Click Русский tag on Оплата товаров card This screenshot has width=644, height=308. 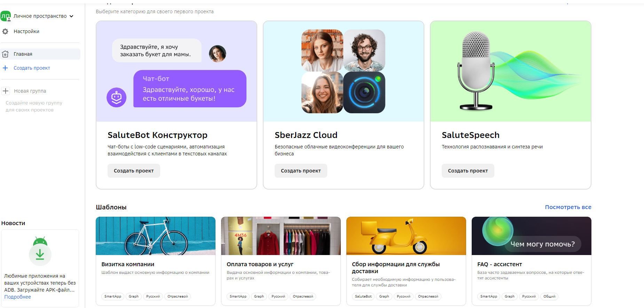(278, 297)
